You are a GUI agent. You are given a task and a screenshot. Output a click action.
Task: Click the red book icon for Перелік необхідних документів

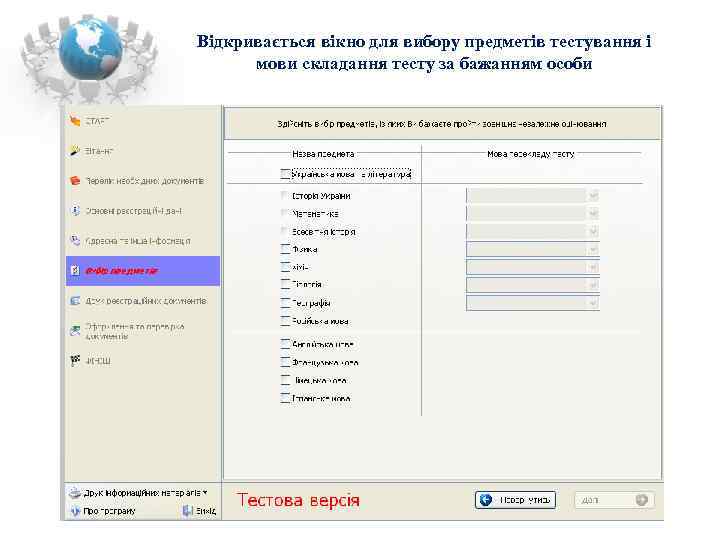point(75,180)
